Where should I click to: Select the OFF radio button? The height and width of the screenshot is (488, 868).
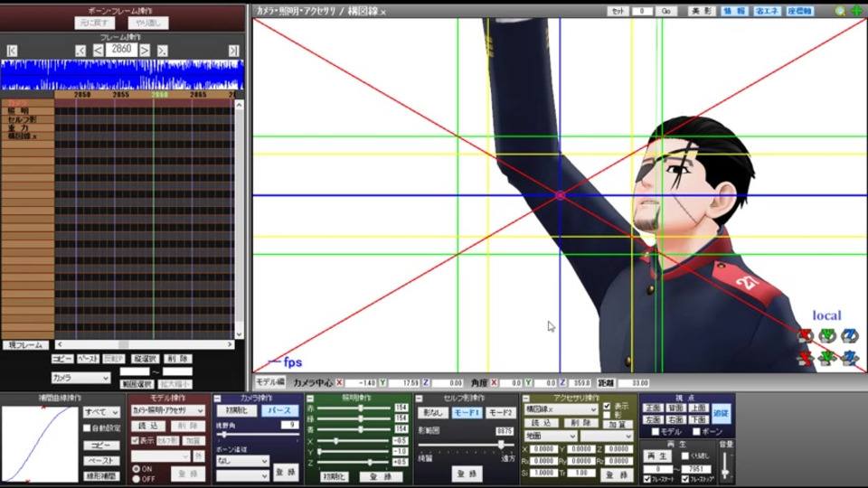coord(137,479)
